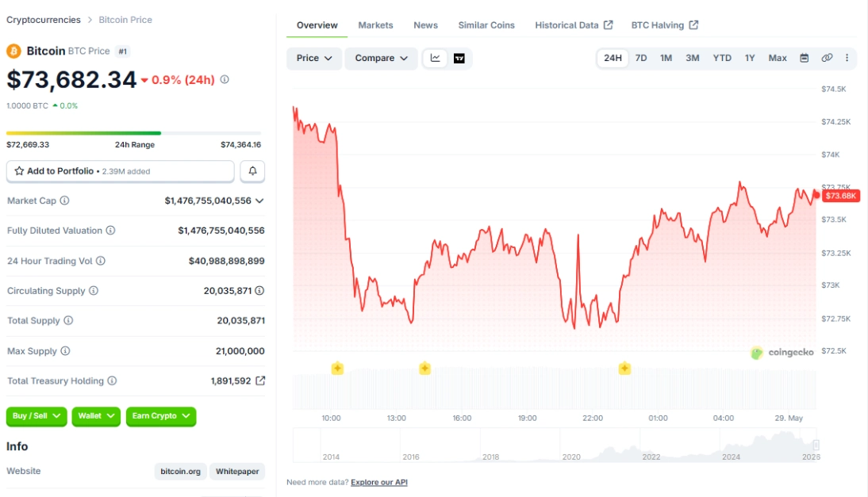Open the Earn Crypto dropdown
The image size is (868, 497).
point(160,415)
